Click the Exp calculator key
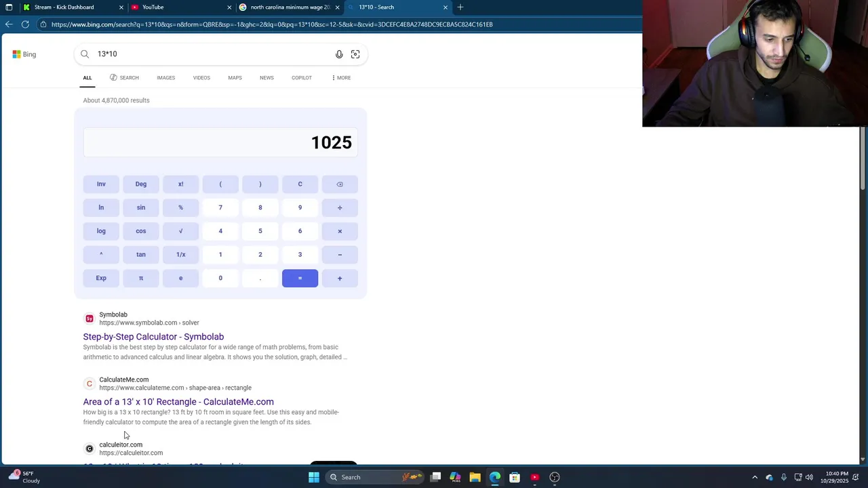 click(x=101, y=278)
